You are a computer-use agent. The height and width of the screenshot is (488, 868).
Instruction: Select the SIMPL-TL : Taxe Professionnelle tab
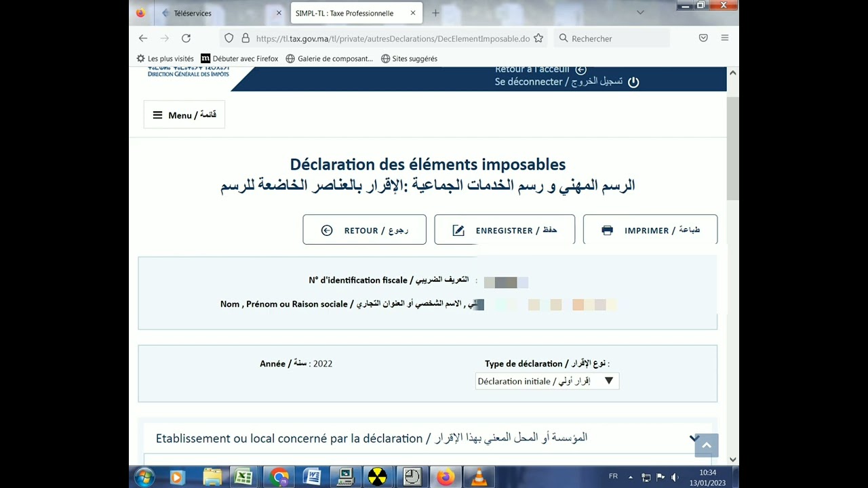[x=356, y=13]
